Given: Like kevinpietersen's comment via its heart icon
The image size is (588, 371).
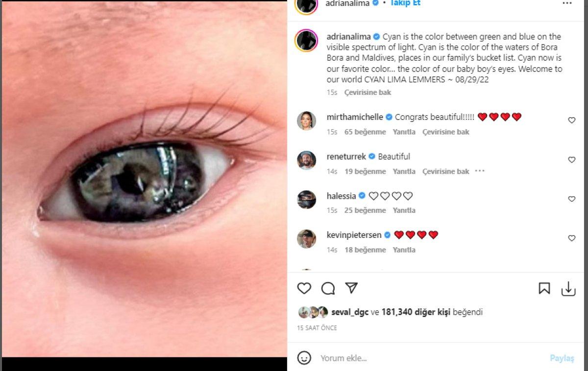Looking at the screenshot, I should coord(571,238).
